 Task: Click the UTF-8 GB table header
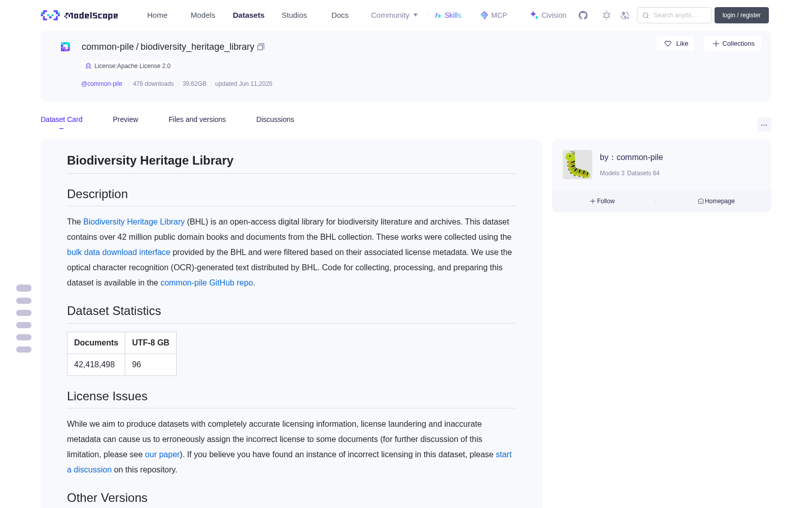click(x=151, y=343)
